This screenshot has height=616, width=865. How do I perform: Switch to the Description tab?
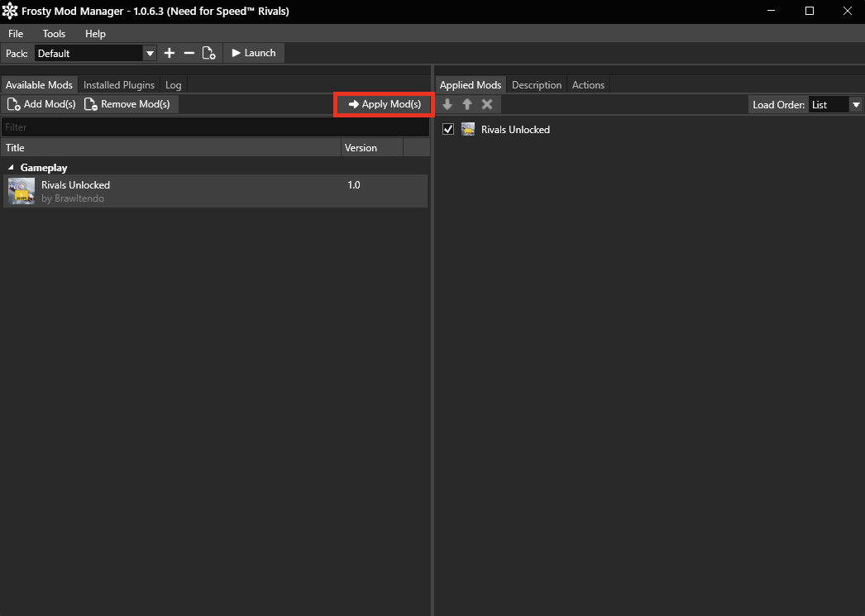click(x=536, y=84)
